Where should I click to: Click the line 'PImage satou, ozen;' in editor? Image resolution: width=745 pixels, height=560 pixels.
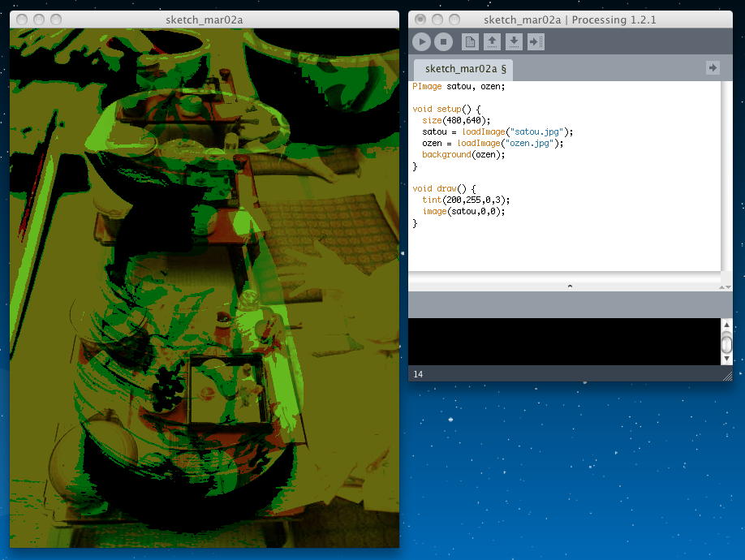point(459,87)
